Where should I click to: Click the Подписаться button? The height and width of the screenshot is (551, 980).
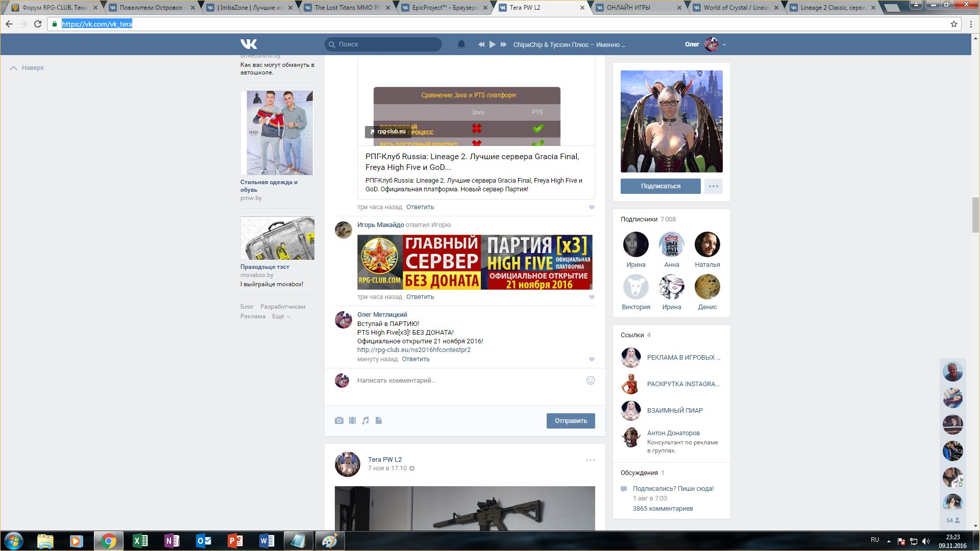point(660,186)
